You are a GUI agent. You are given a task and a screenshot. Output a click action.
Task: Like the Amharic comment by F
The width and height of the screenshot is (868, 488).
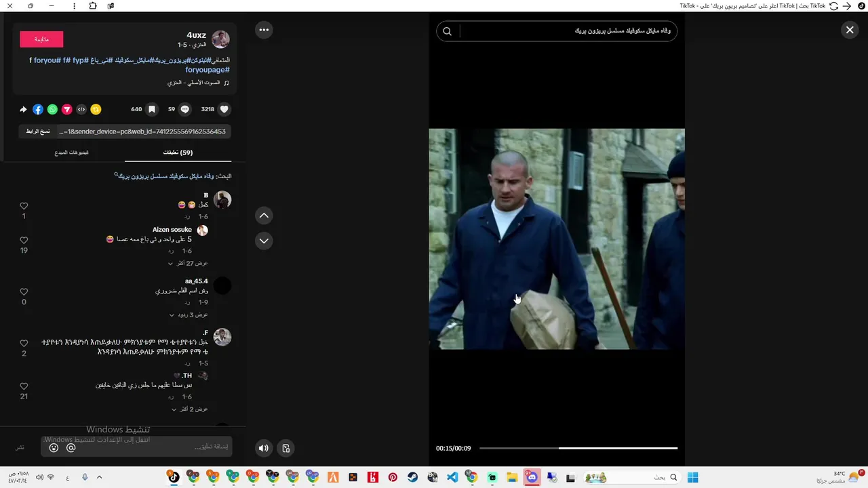click(24, 344)
